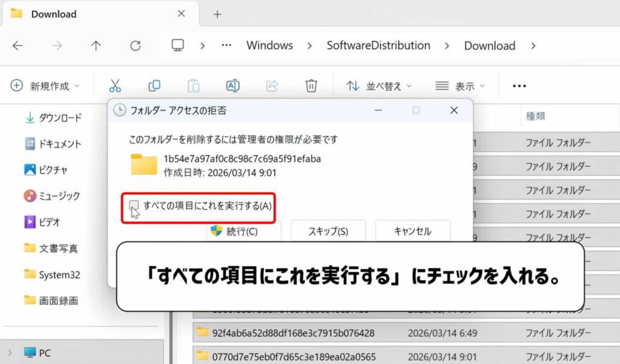Image resolution: width=620 pixels, height=364 pixels.
Task: Switch to the Download tab
Action: [x=54, y=13]
